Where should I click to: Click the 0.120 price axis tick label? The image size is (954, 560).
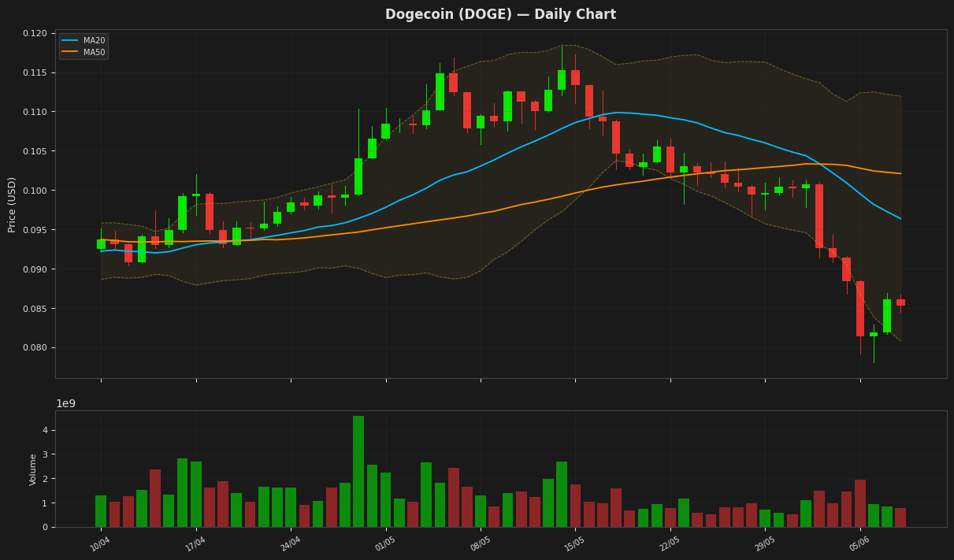[34, 33]
